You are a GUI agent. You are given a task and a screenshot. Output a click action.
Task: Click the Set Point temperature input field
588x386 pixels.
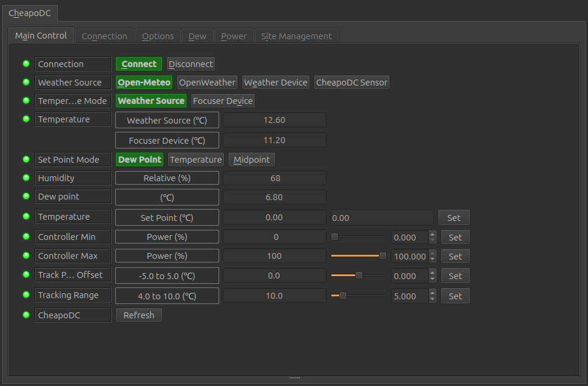[x=382, y=217]
